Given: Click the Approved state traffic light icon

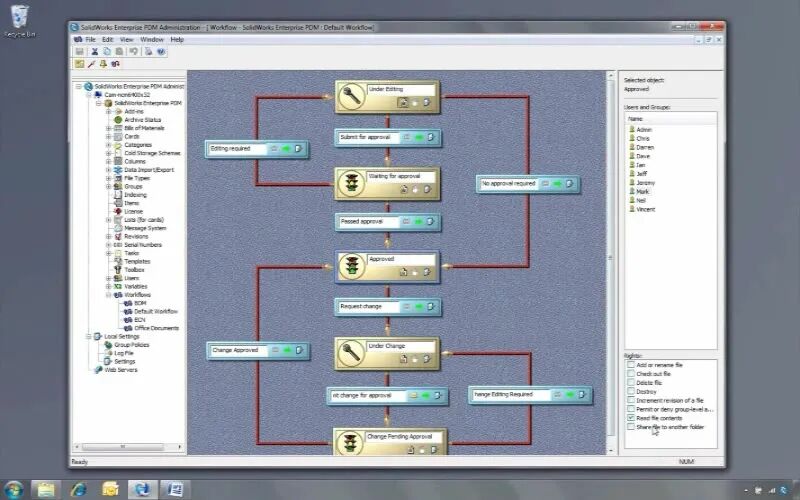Looking at the screenshot, I should click(x=351, y=266).
